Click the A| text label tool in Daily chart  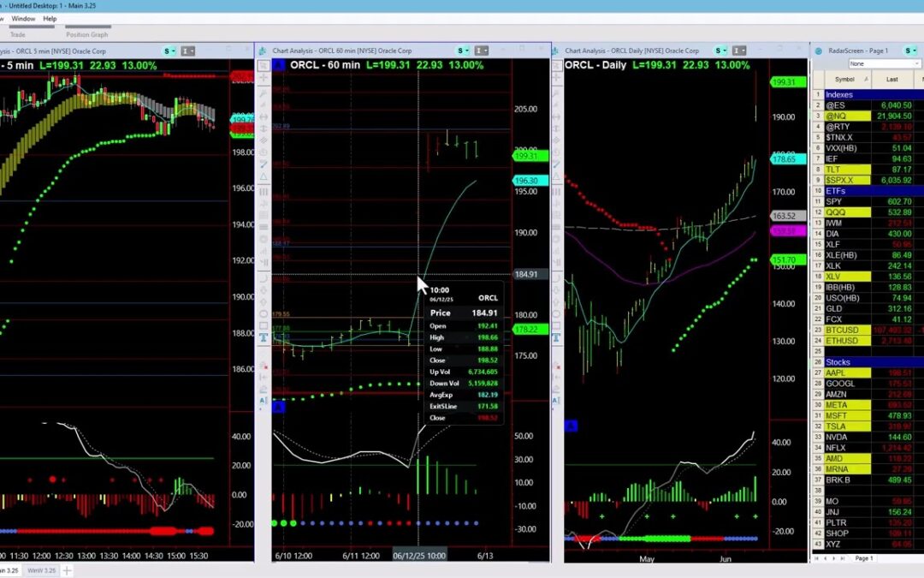click(x=556, y=401)
